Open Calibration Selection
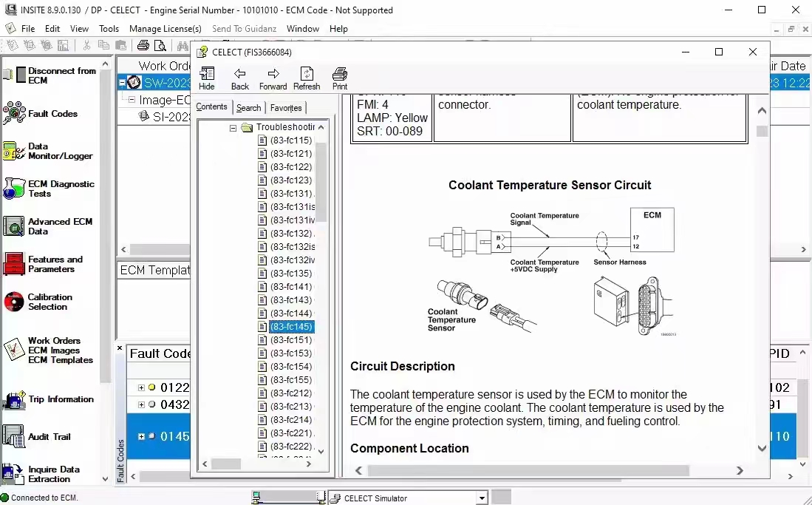Screen dimensions: 812x505 [38, 302]
